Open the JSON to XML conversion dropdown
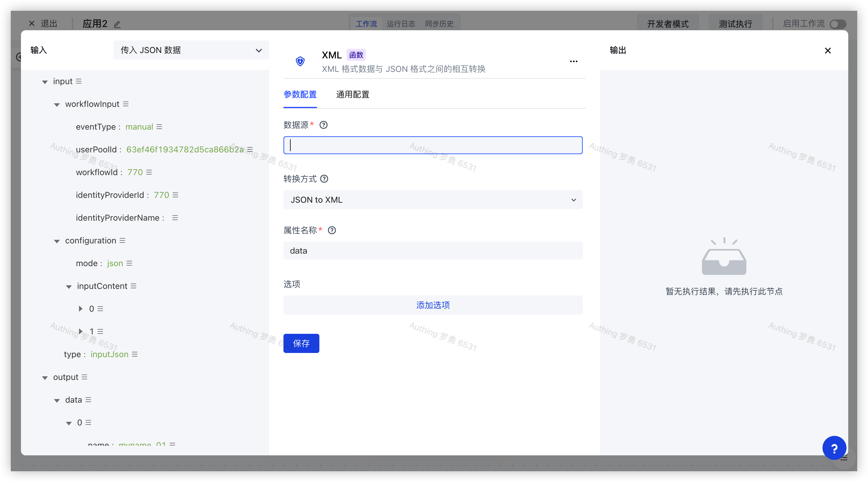The image size is (868, 482). 433,200
